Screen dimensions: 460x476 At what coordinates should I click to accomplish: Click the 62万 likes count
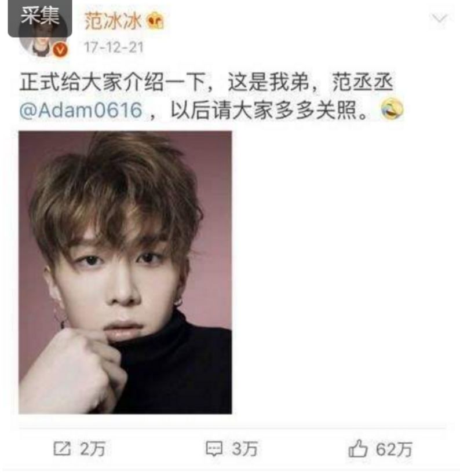(x=394, y=449)
